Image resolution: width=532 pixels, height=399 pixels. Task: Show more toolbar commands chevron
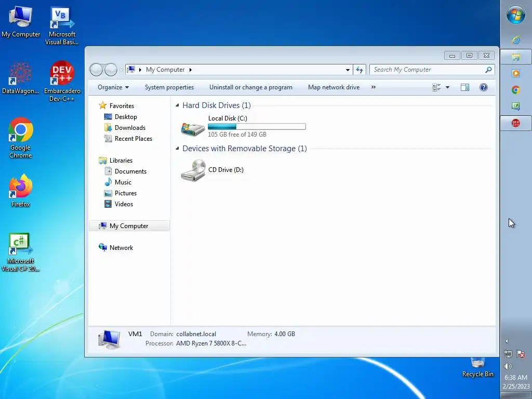pyautogui.click(x=373, y=87)
